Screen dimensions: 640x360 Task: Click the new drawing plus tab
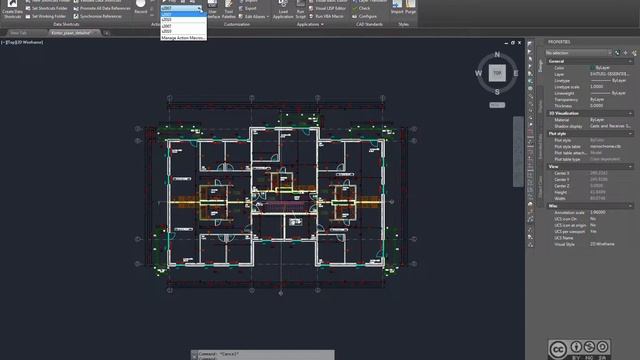coord(106,33)
